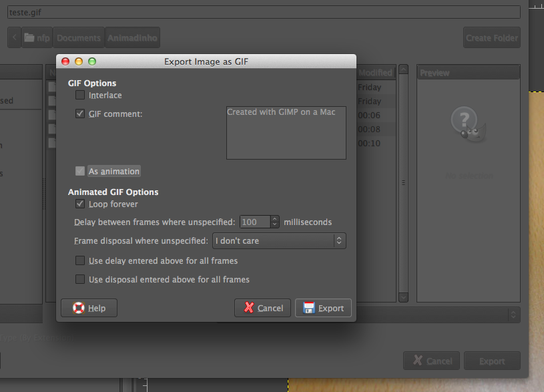Screen dimensions: 544x392
Task: Open Help for GIF export
Action: 89,308
